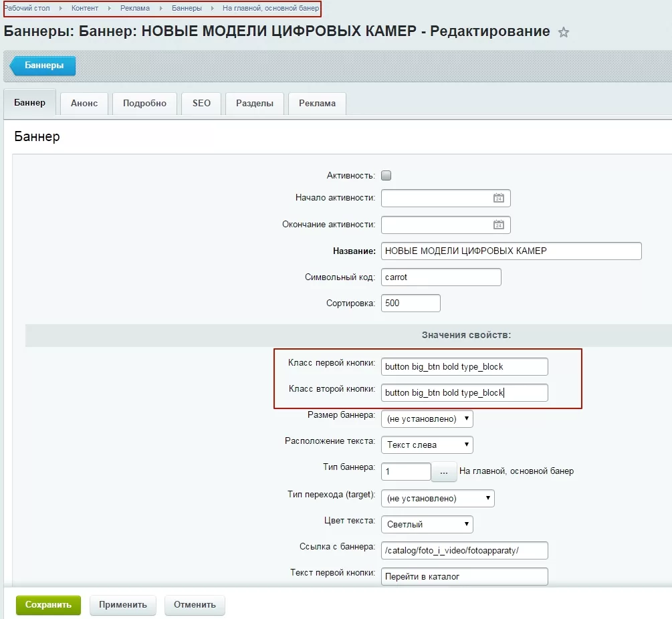
Task: Click into the Название field
Action: (512, 251)
